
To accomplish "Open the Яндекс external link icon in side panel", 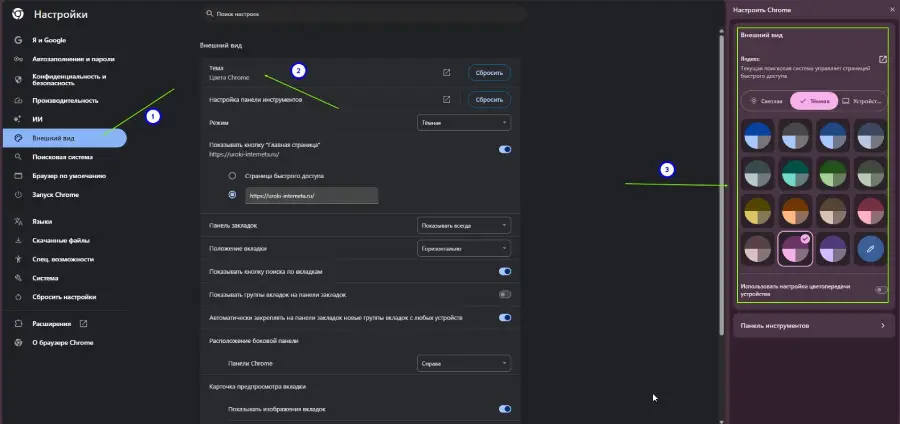I will click(883, 59).
